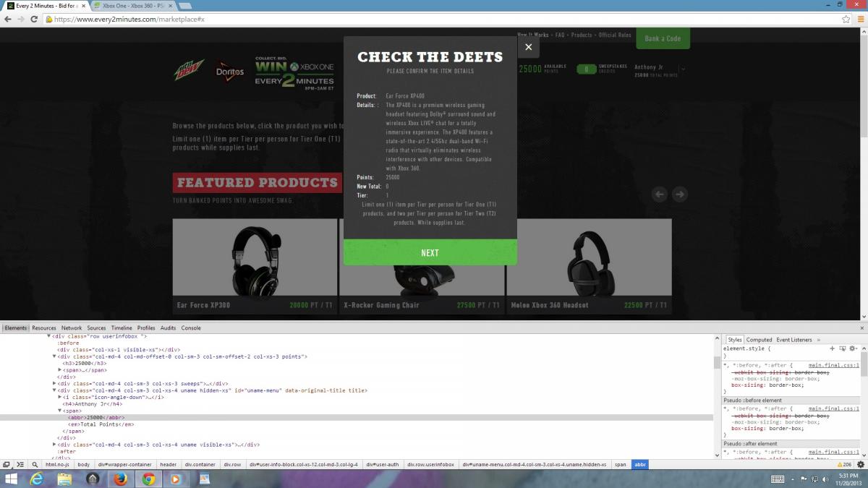Click DevTools settings gear icon
868x488 pixels.
click(860, 464)
